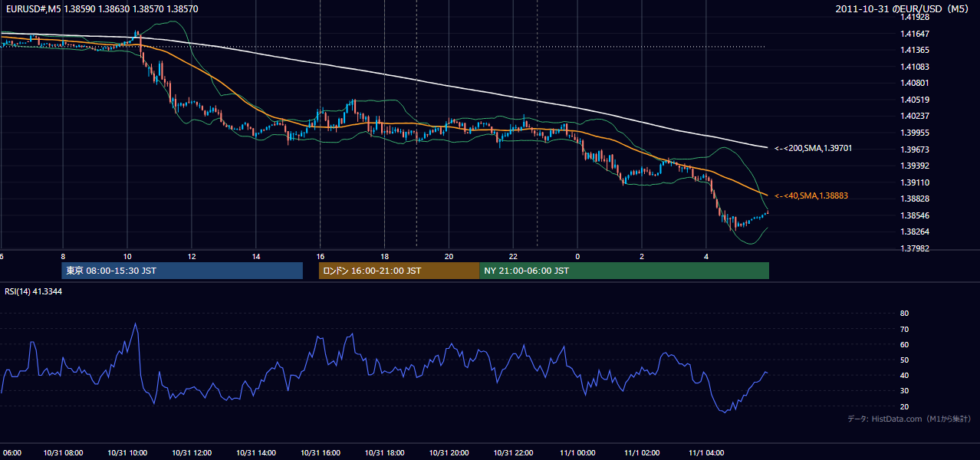Click price level 1.40801 on axis
Screen dimensions: 980x460
(x=915, y=83)
